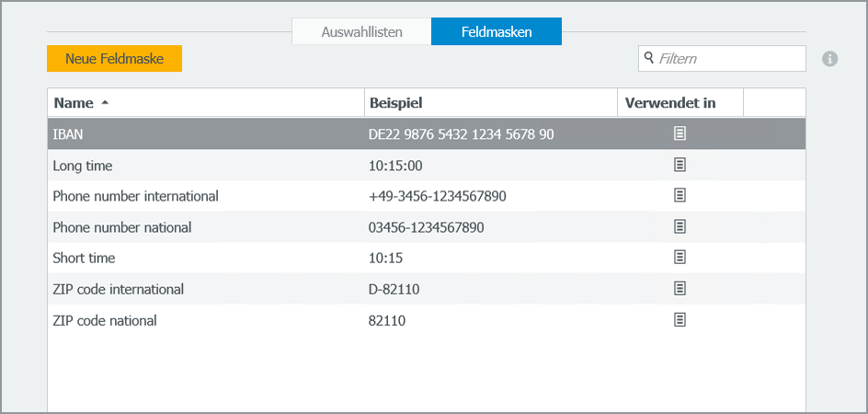Switch to the Auswahllisten tab

point(361,31)
